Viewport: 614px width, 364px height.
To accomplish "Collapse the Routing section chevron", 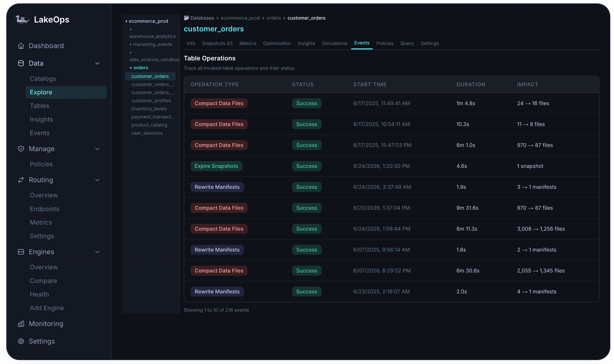I will (x=97, y=180).
